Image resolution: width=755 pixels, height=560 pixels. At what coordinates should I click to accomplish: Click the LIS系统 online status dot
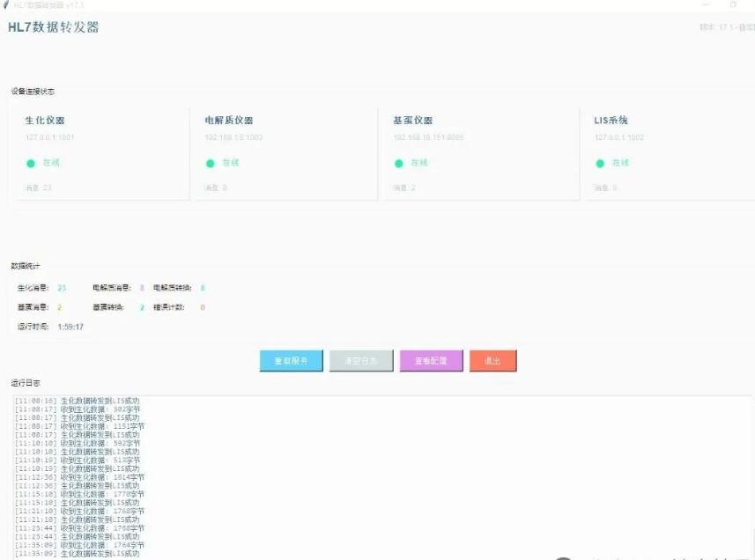[601, 163]
